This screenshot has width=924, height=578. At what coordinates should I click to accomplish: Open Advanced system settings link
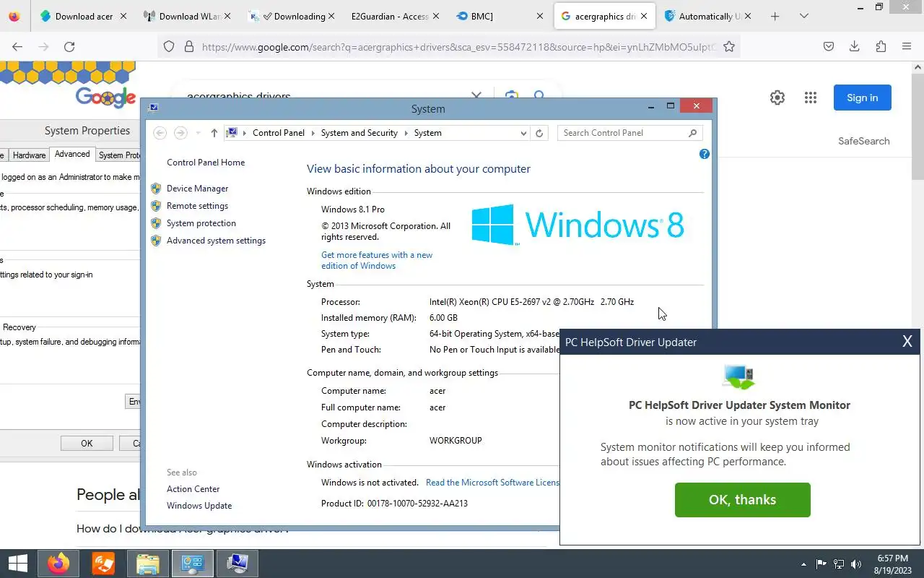216,241
